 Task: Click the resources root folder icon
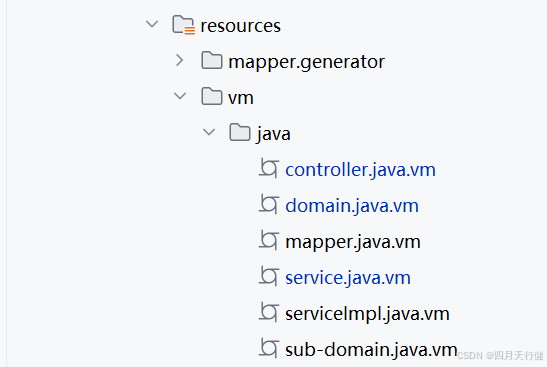click(x=183, y=25)
